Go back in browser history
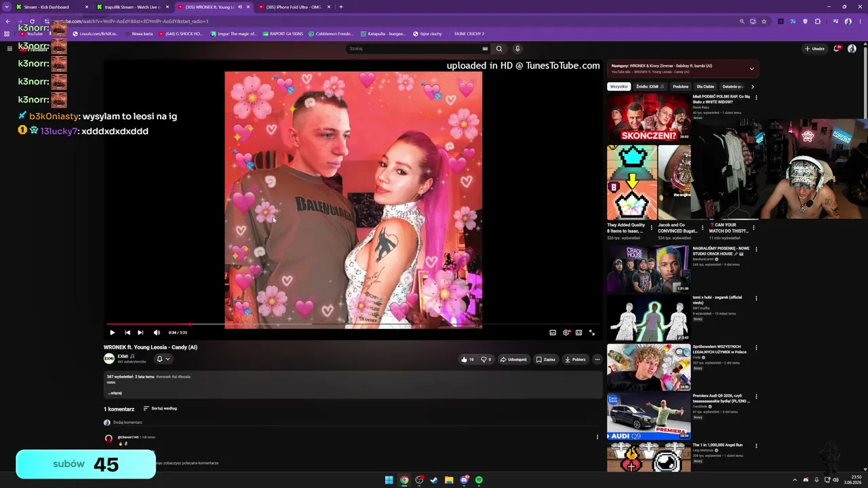This screenshot has width=868, height=488. [8, 21]
